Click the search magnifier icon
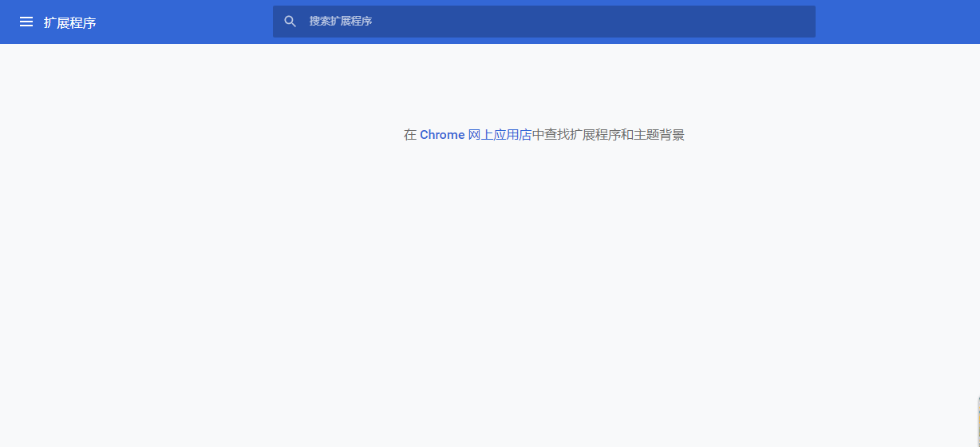This screenshot has width=980, height=447. click(x=290, y=22)
